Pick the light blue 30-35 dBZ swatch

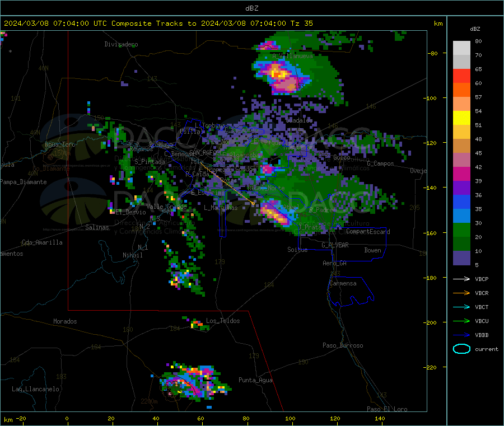[x=461, y=216]
